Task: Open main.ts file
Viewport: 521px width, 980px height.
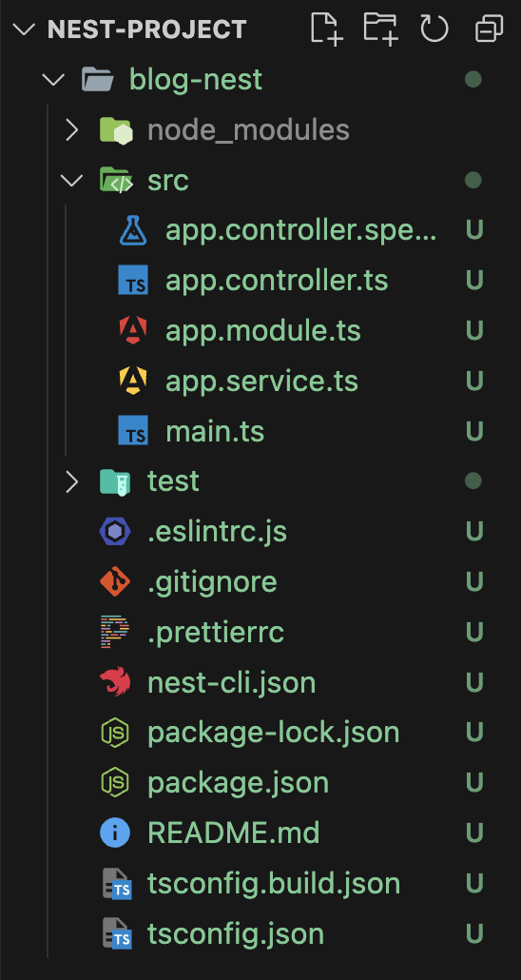Action: coord(215,431)
